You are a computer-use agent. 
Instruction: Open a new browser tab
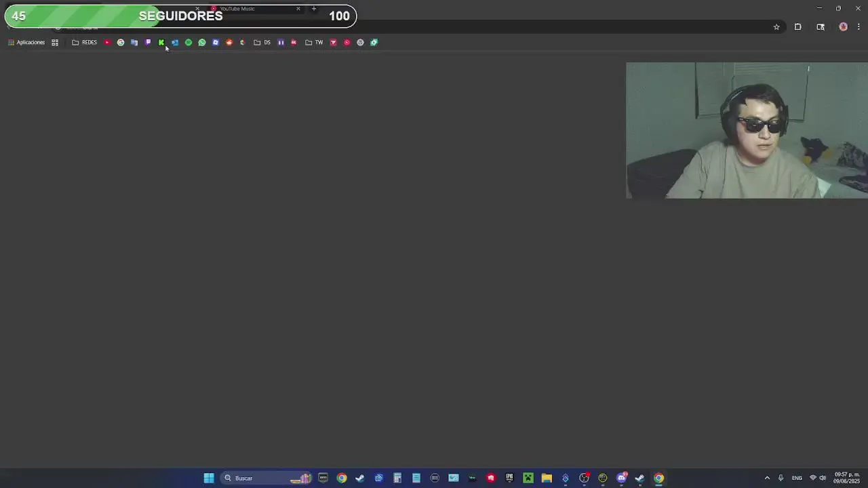(313, 9)
